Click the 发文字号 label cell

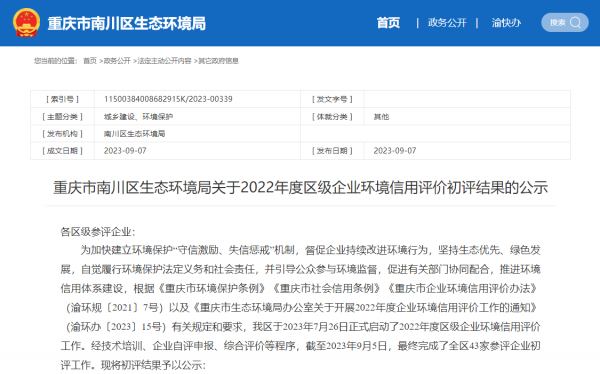click(332, 99)
